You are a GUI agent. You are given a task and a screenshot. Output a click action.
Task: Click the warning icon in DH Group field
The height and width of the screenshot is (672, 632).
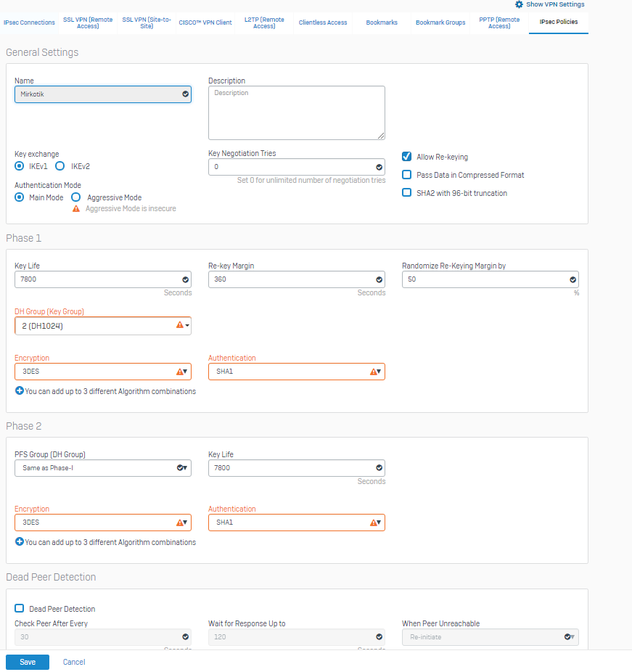point(179,326)
